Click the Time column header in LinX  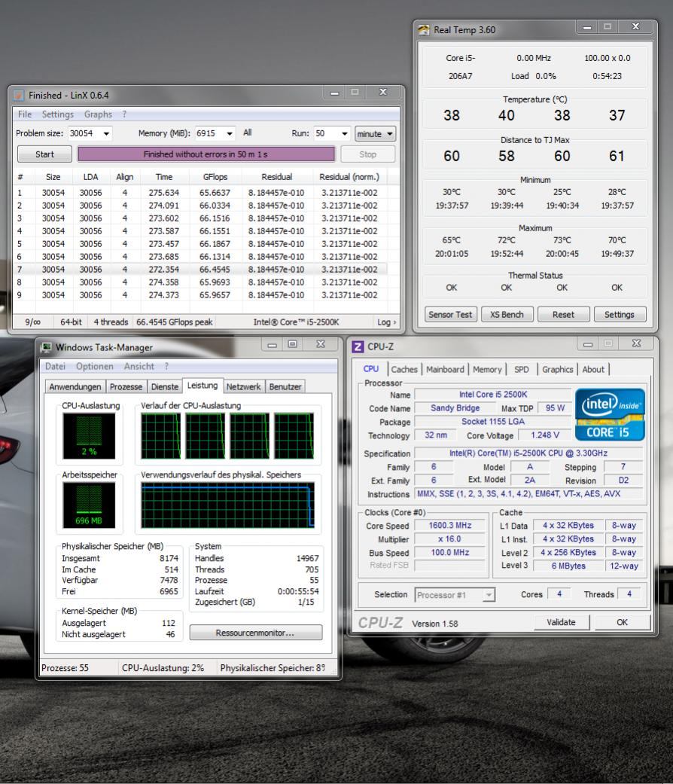click(164, 177)
